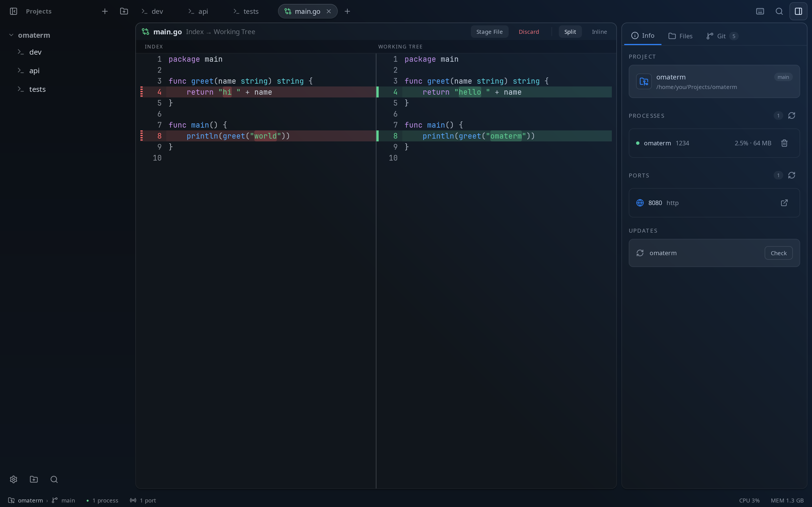Open the keyboard shortcuts icon

tap(760, 11)
